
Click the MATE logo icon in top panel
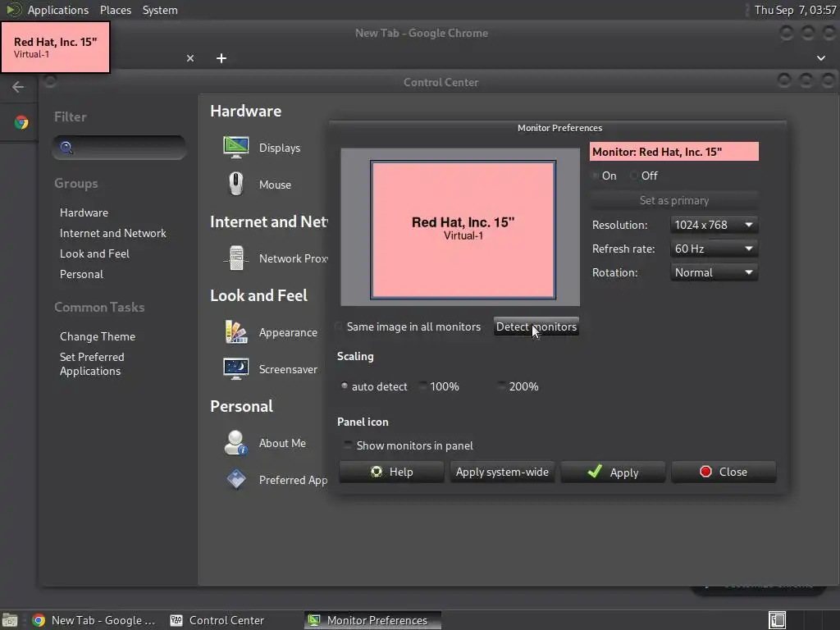(x=13, y=10)
